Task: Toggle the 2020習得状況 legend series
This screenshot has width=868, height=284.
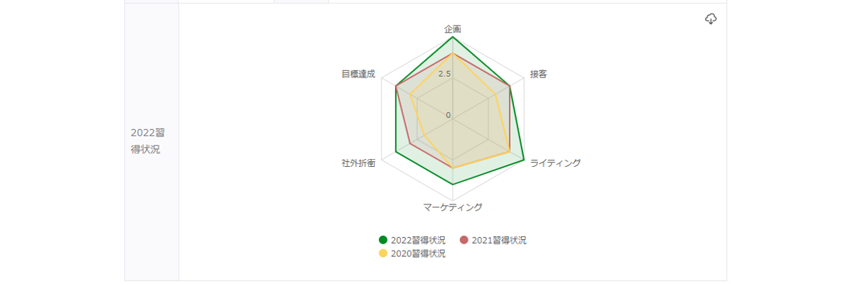Action: point(413,253)
